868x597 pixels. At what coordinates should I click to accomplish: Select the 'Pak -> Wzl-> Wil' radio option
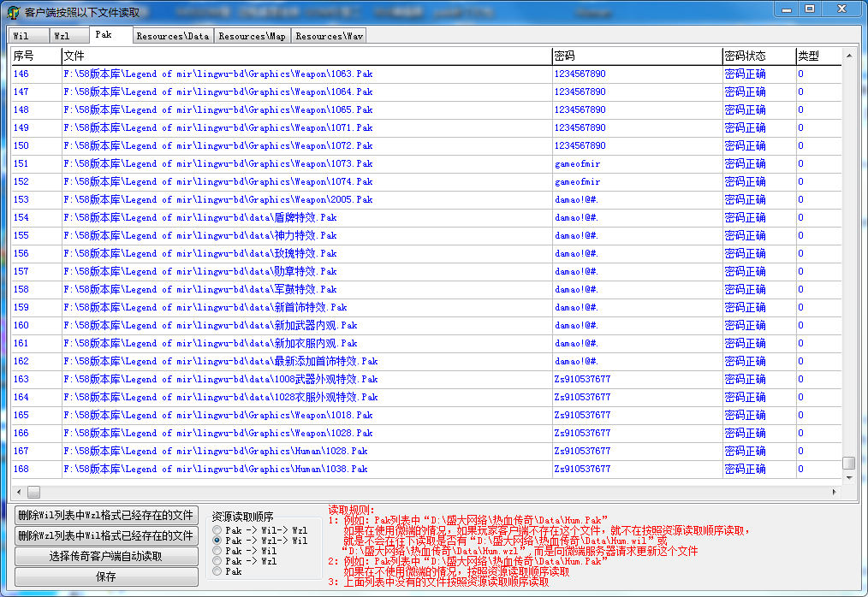tap(218, 541)
